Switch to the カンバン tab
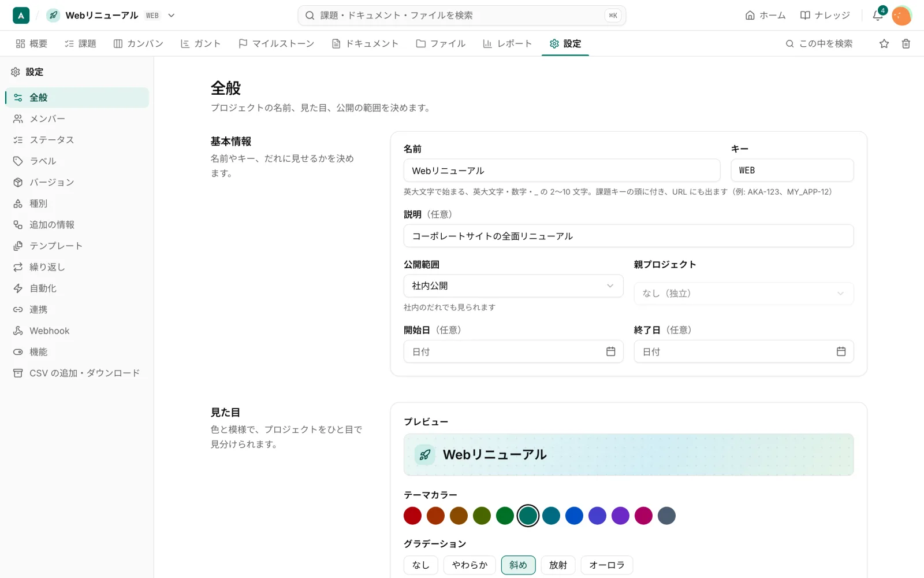The width and height of the screenshot is (924, 578). coord(139,43)
